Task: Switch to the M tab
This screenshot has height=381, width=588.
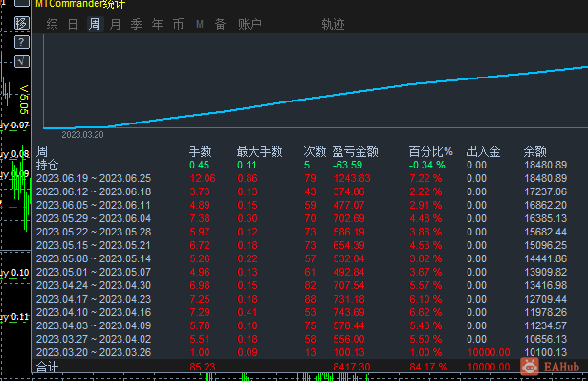Action: click(200, 24)
